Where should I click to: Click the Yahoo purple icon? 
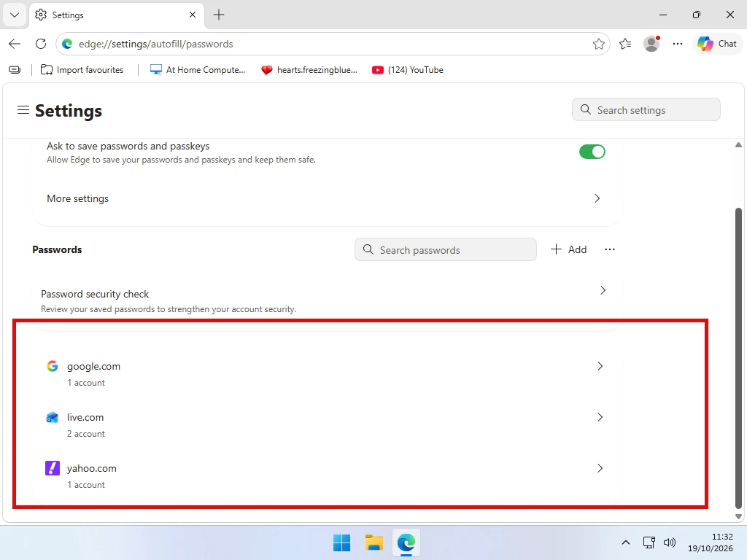coord(53,468)
